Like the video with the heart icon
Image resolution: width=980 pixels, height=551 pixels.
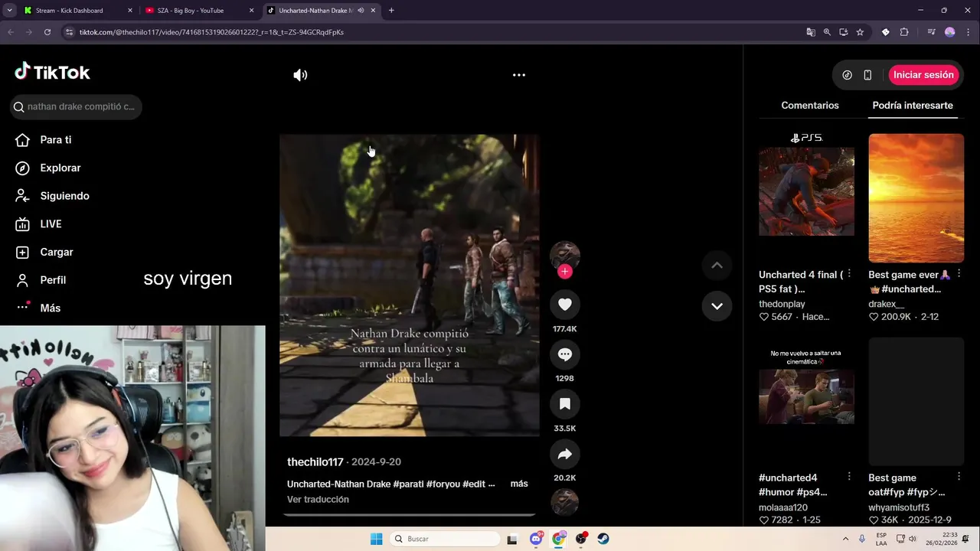pyautogui.click(x=565, y=305)
